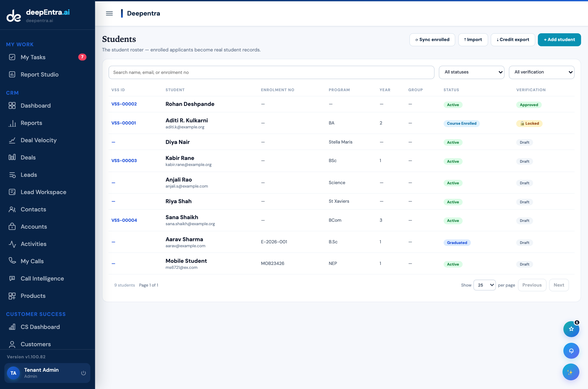Viewport: 588px width, 389px height.
Task: Click the Activities pulse icon
Action: click(12, 244)
